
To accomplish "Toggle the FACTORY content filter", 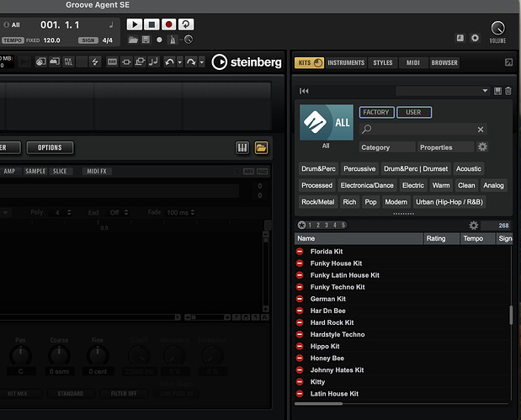I will point(376,112).
